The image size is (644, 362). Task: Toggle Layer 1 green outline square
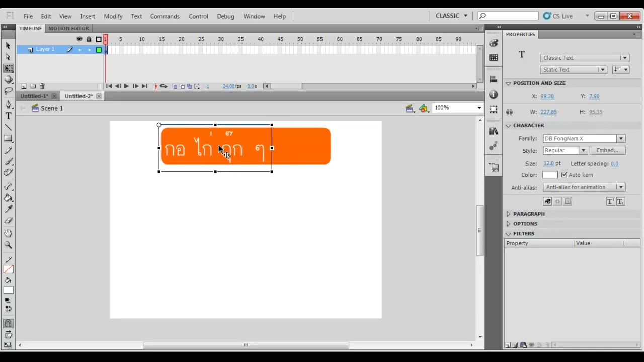coord(99,50)
